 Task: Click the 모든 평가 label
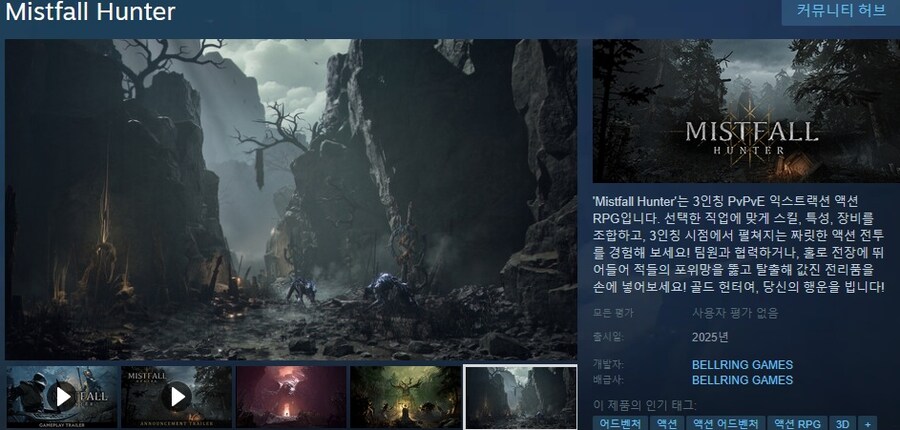[x=613, y=313]
